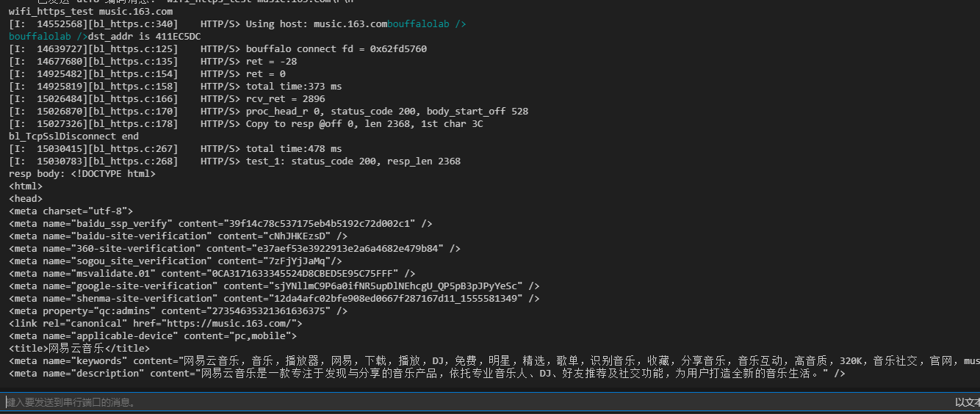Image resolution: width=980 pixels, height=414 pixels.
Task: Click the 'msvalidate.01' meta line
Action: pos(212,274)
